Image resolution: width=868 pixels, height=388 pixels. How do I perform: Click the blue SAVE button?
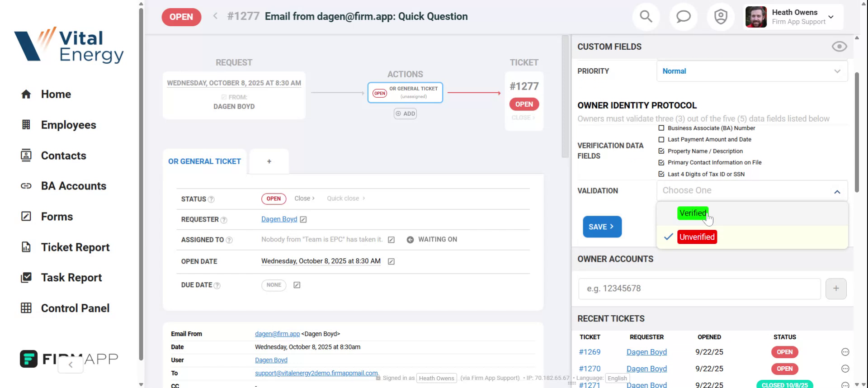tap(602, 227)
